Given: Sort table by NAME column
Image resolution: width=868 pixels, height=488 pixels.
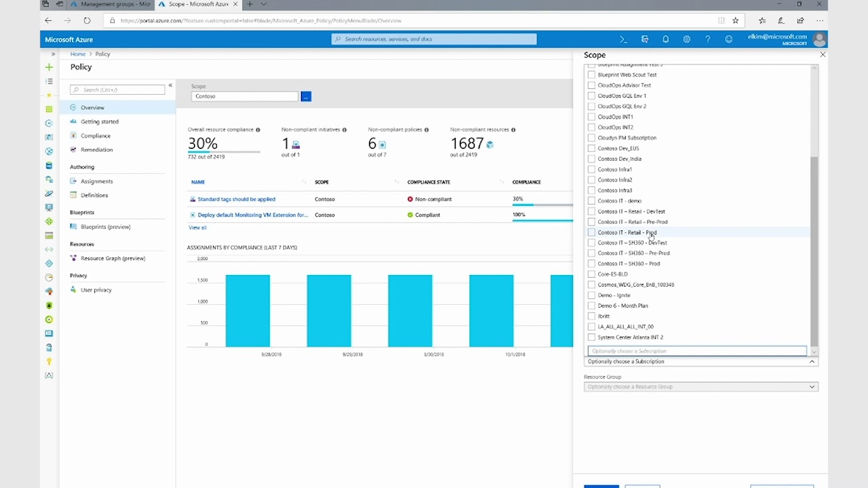Looking at the screenshot, I should [198, 182].
